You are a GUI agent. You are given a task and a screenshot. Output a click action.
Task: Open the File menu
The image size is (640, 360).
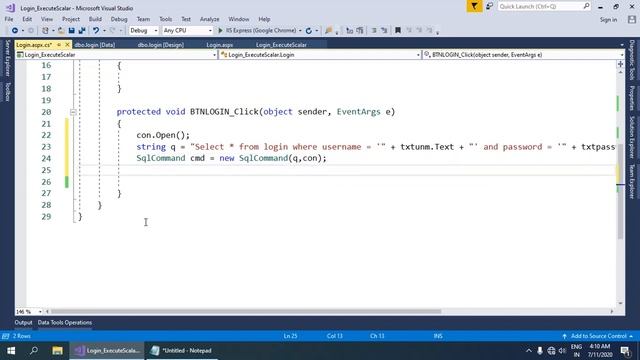pos(9,19)
